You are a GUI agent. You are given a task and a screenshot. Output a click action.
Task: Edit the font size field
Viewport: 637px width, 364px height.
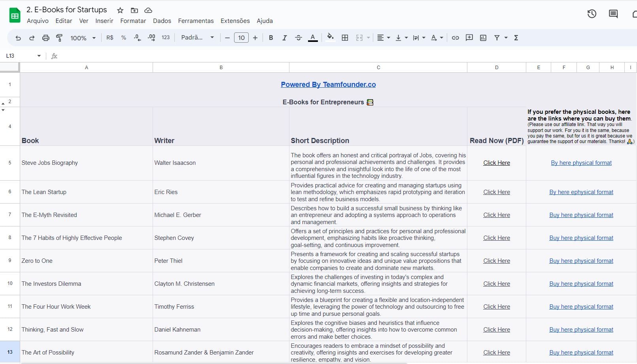click(x=241, y=38)
